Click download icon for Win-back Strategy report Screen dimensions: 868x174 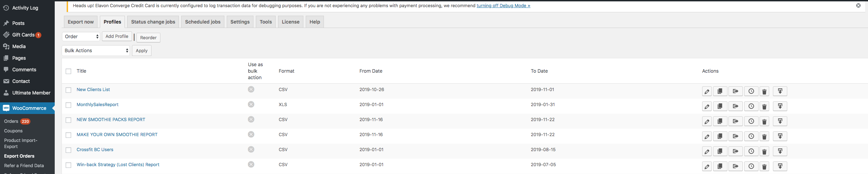click(x=780, y=166)
